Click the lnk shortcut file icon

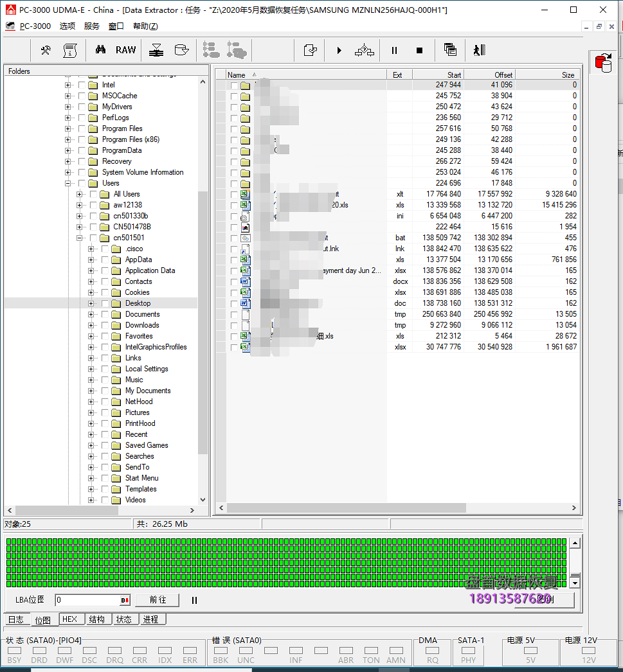(x=245, y=249)
